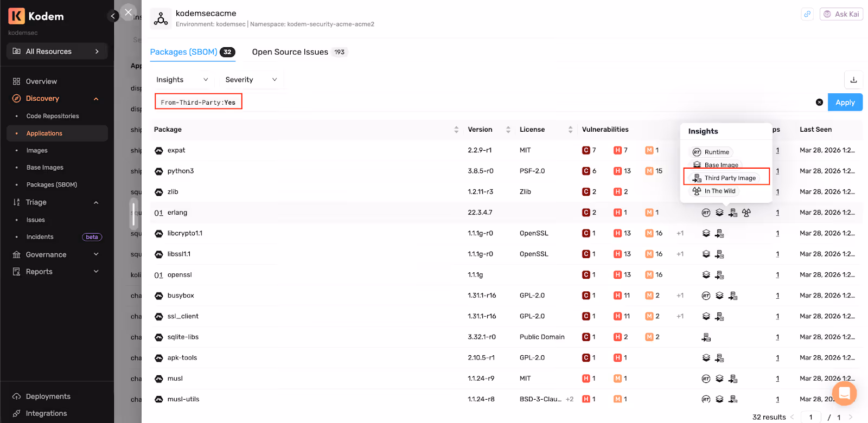The height and width of the screenshot is (423, 868).
Task: Close the side panel with the X icon
Action: [128, 12]
